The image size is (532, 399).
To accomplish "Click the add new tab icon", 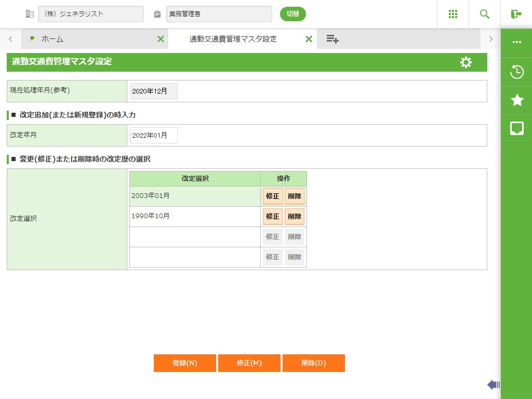I will tap(332, 39).
